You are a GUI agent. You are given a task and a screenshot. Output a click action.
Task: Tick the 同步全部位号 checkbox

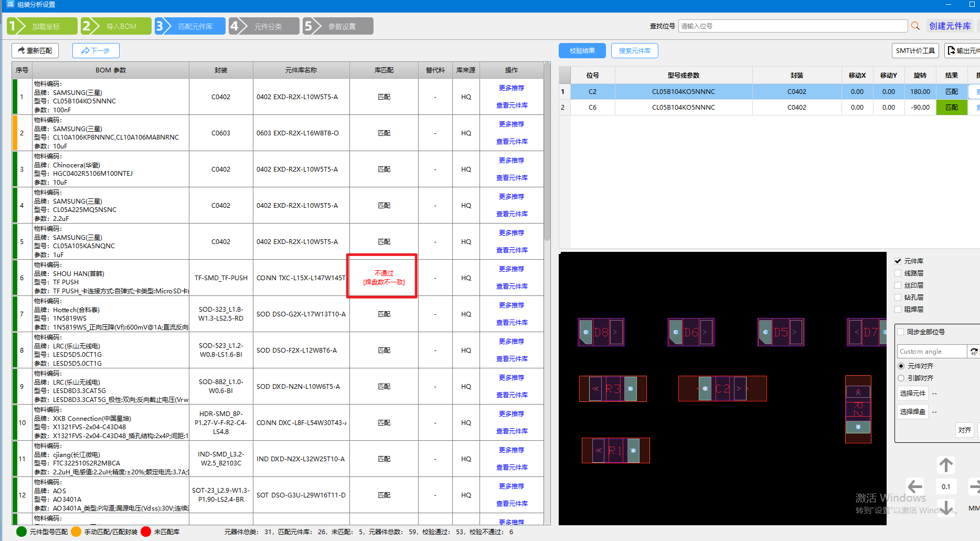point(901,332)
